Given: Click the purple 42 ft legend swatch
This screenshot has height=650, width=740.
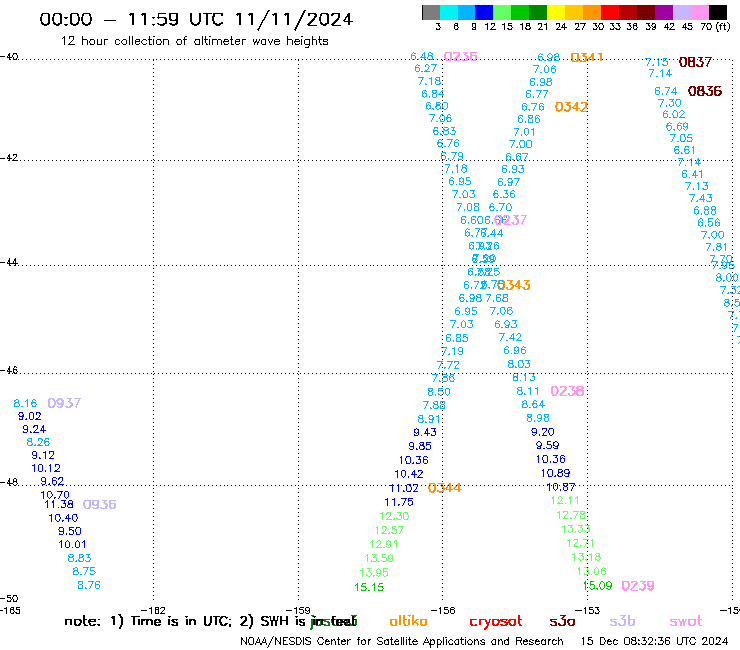Looking at the screenshot, I should coord(663,12).
